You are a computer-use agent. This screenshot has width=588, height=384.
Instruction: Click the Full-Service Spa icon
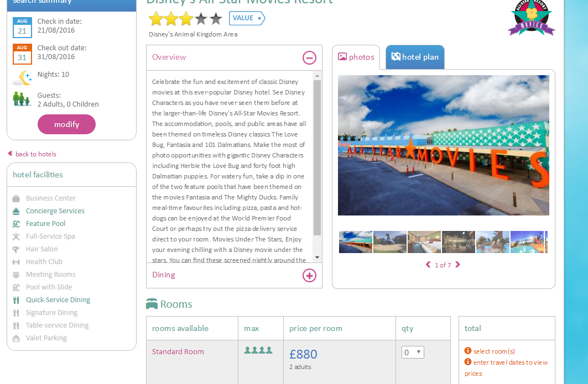tap(16, 237)
